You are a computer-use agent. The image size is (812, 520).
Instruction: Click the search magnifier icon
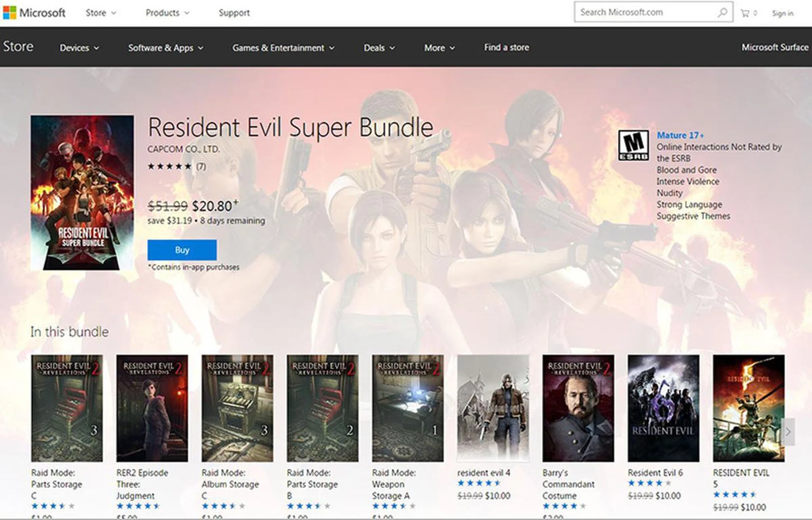722,13
